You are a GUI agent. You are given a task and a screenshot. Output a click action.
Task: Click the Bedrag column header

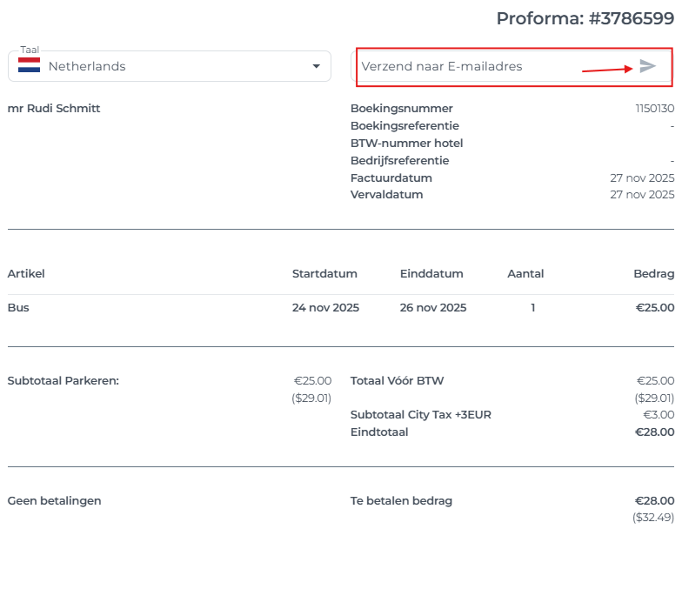(653, 273)
